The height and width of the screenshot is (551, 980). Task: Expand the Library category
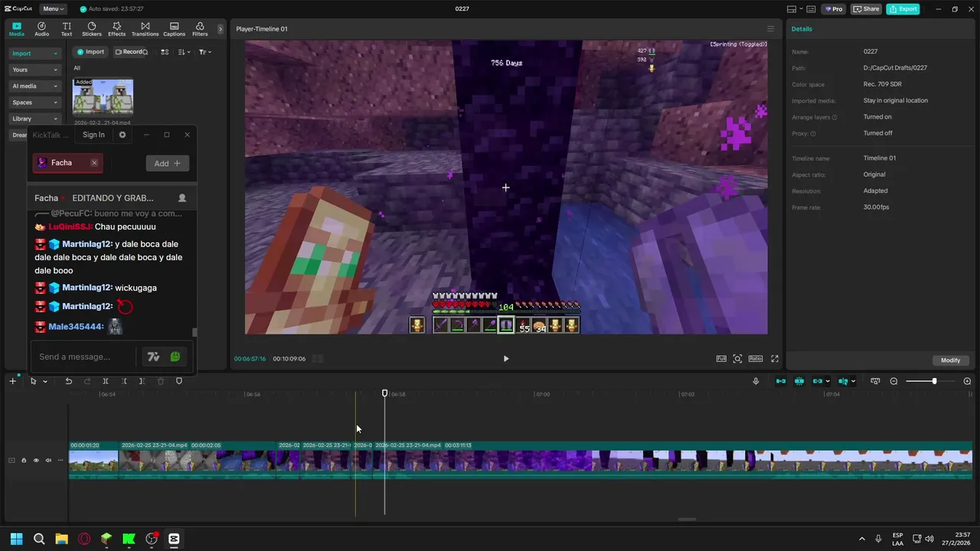click(x=34, y=119)
